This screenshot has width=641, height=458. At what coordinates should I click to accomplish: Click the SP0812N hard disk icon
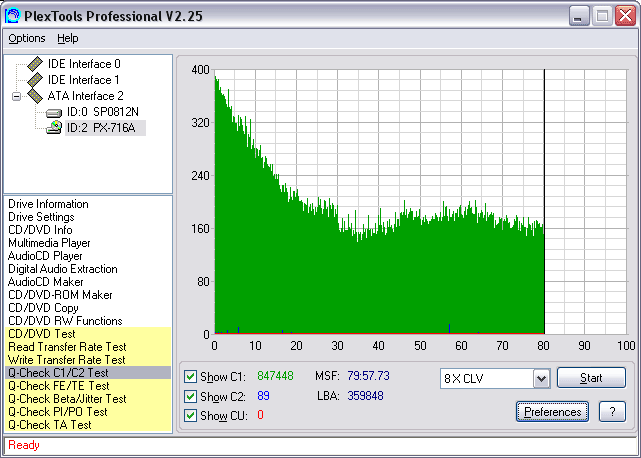pyautogui.click(x=54, y=113)
